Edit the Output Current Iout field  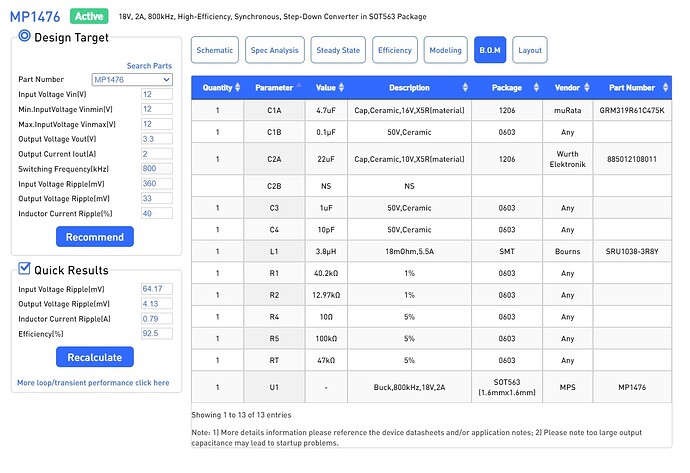[x=157, y=154]
